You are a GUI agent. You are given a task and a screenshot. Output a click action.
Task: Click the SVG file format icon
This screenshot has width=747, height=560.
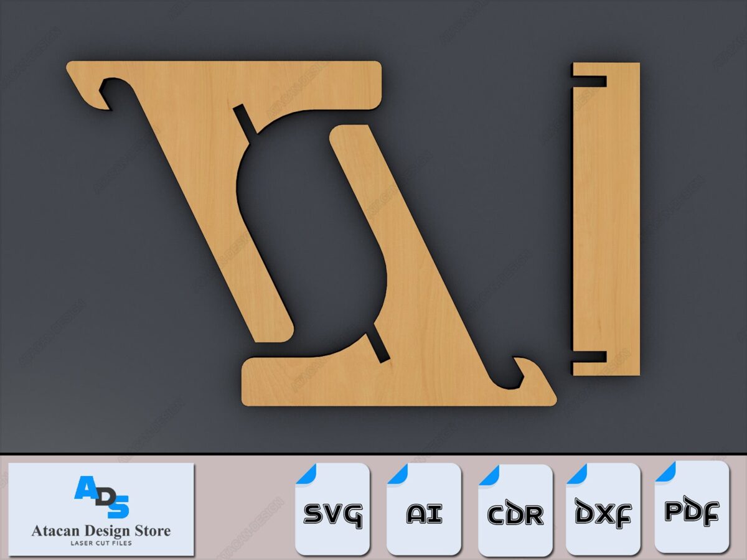332,509
